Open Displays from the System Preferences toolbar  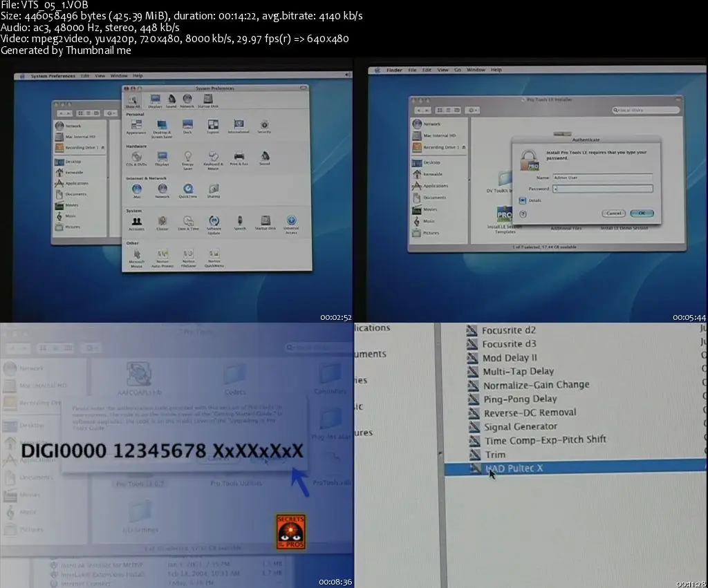(x=155, y=101)
